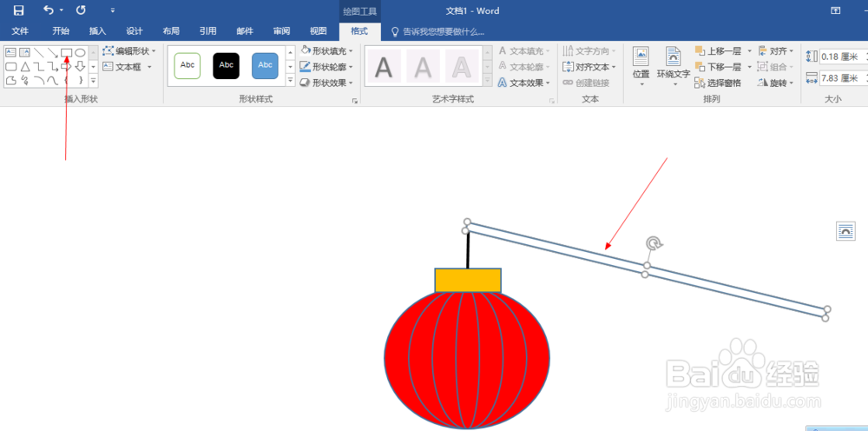The image size is (868, 431).
Task: Select the 格式 drawing tools tab
Action: tap(359, 31)
